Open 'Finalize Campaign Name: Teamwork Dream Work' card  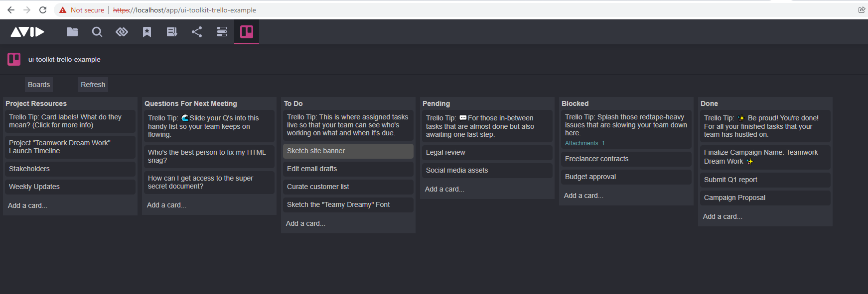point(765,157)
